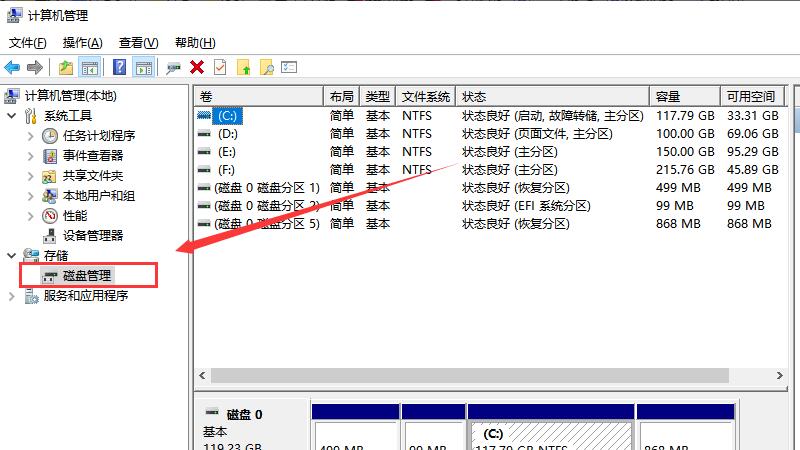Click the red X delete icon
This screenshot has height=450, width=800.
[x=197, y=67]
